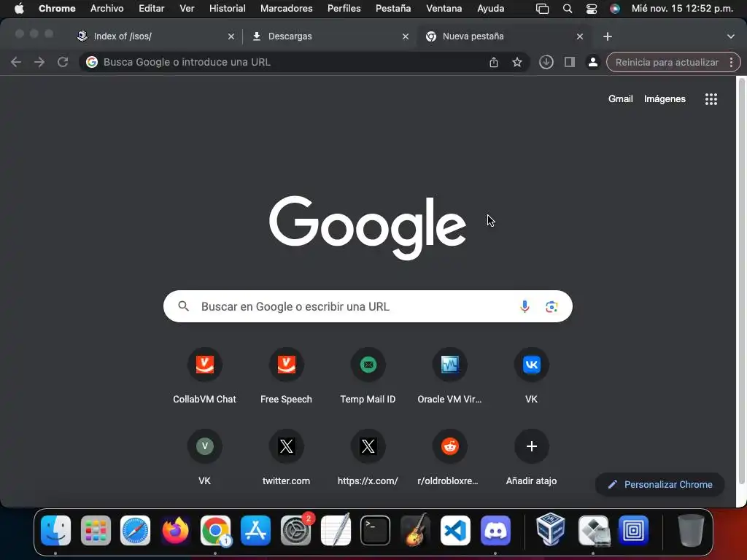The width and height of the screenshot is (747, 560).
Task: Launch Firefox from the Dock
Action: point(175,530)
